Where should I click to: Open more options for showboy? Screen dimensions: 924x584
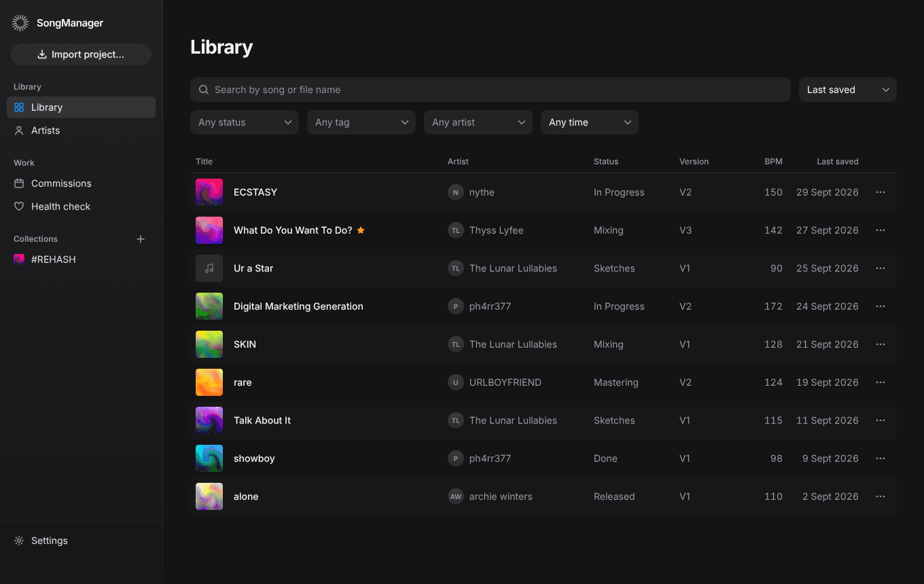881,458
